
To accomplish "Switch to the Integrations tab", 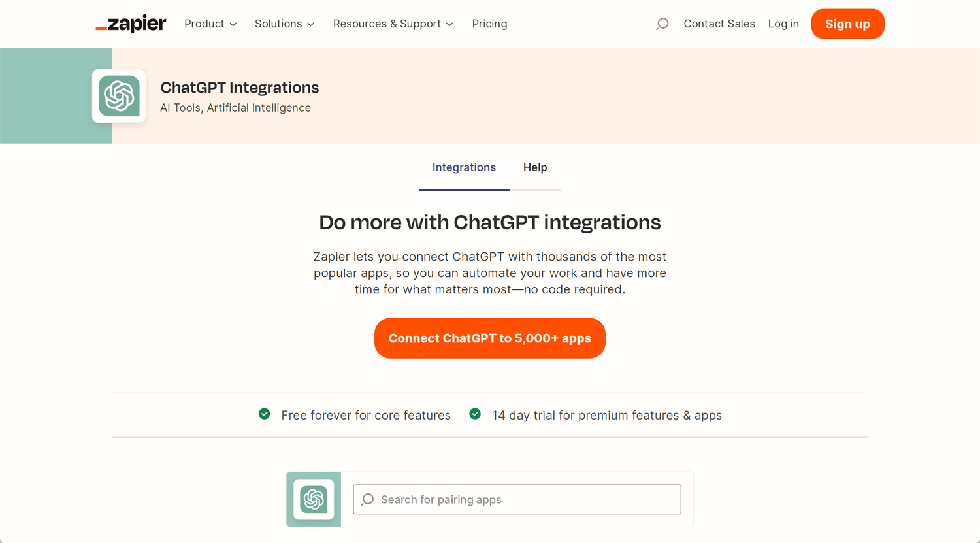I will (x=464, y=168).
